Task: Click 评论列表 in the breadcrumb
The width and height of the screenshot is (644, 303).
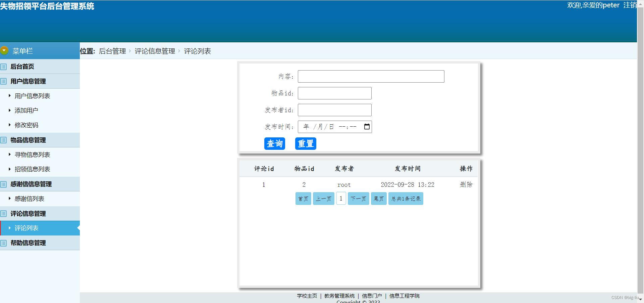Action: [x=198, y=51]
